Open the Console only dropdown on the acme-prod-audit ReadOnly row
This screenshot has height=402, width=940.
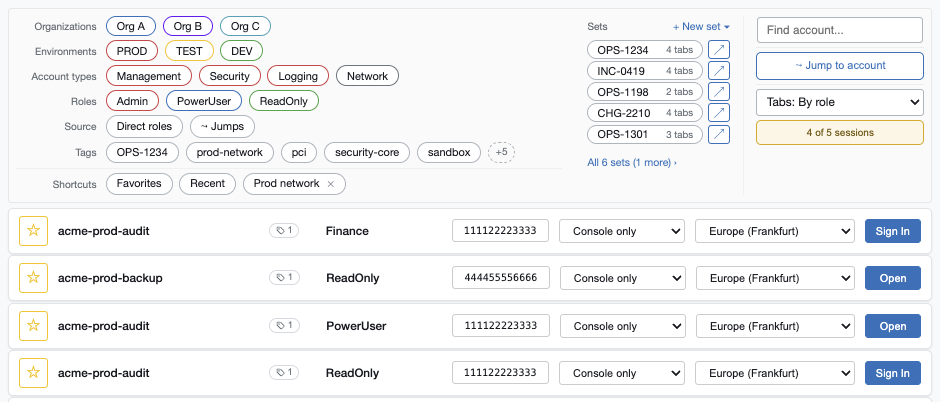click(x=622, y=373)
